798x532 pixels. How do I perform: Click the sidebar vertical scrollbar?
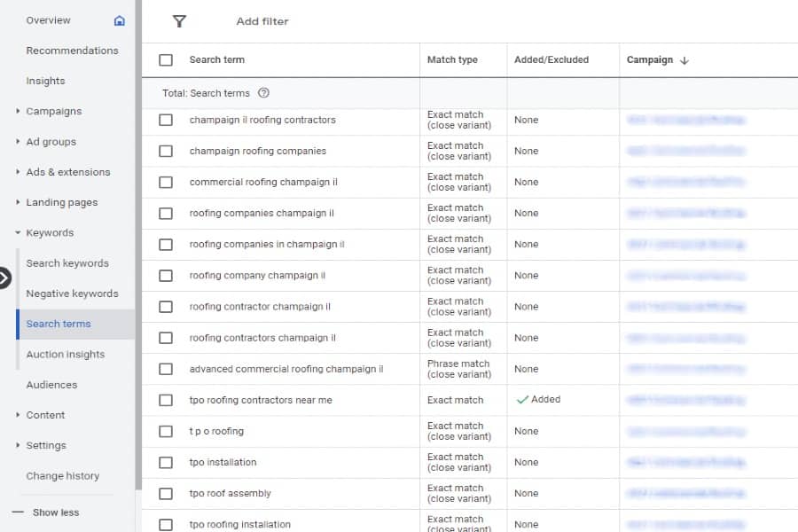[x=138, y=245]
